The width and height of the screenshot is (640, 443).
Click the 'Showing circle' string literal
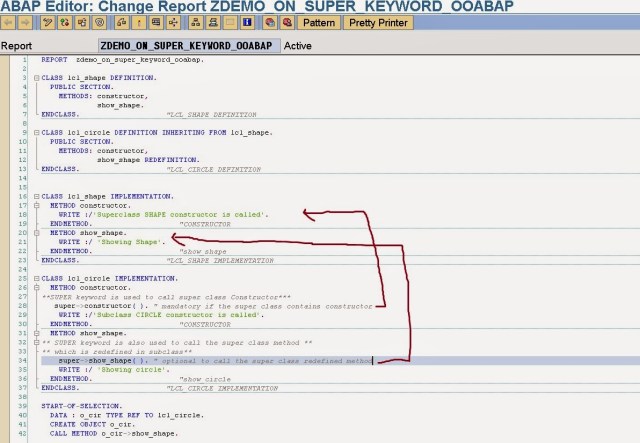(131, 370)
